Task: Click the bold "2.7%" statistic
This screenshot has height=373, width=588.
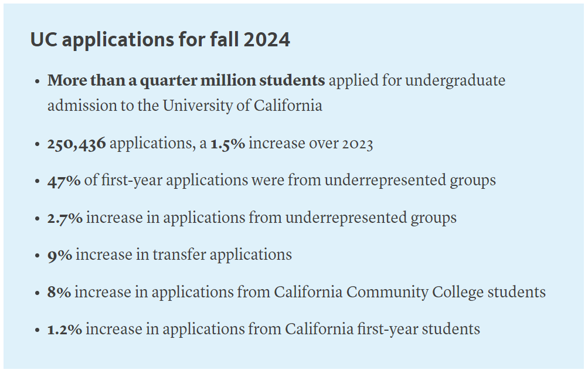Action: (65, 218)
